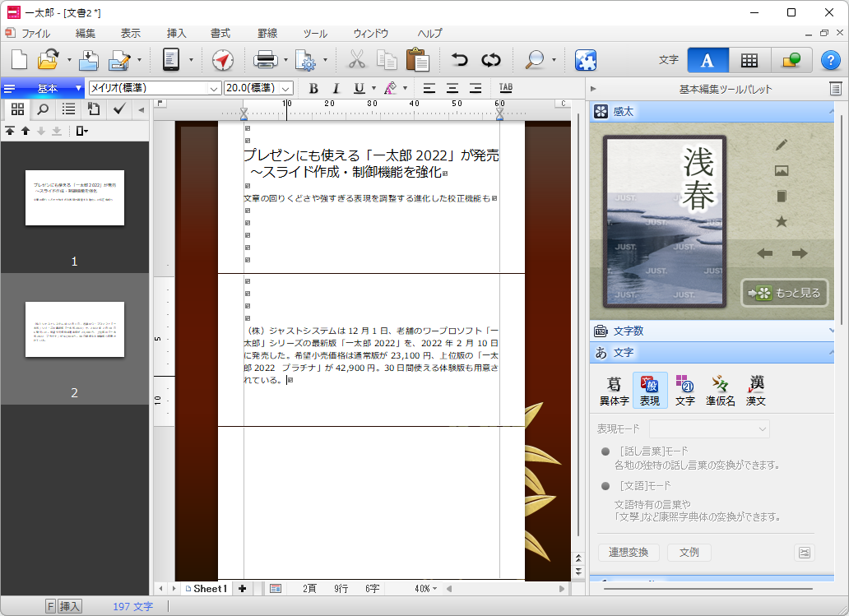Screen dimensions: 849x616
Task: Open the 表現モード combo box
Action: pos(709,429)
